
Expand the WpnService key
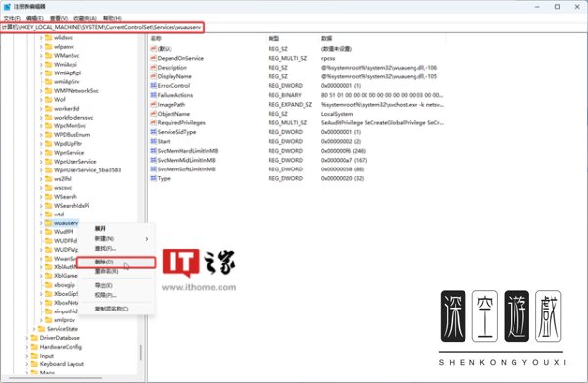pos(41,153)
